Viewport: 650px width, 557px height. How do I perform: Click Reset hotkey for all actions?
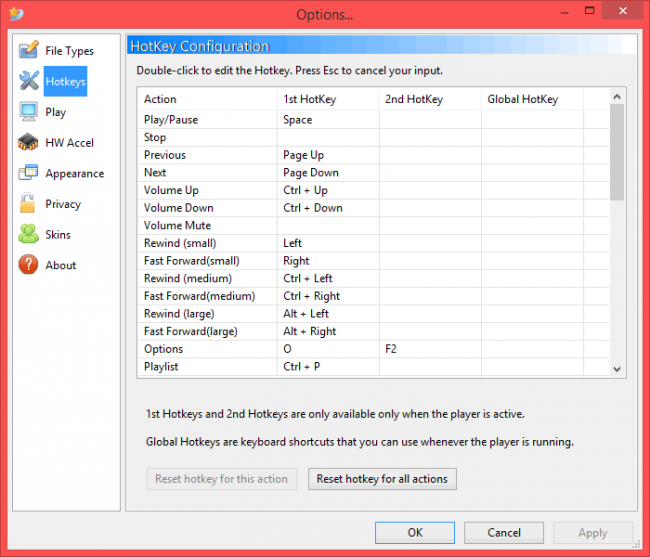tap(382, 479)
